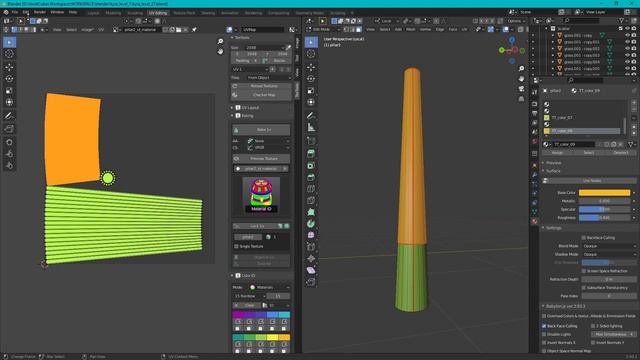Select the Knife tool in the 3D viewport
The image size is (640, 360).
[x=311, y=200]
